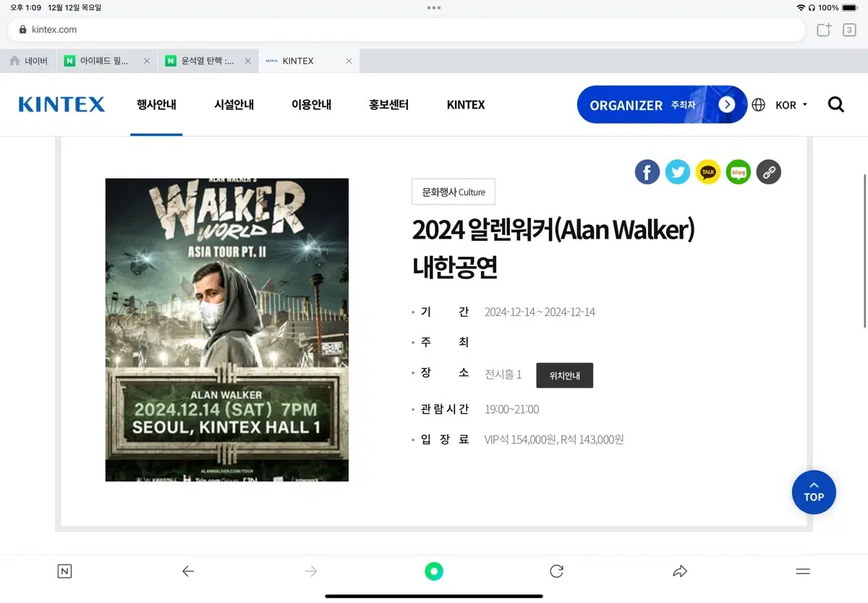Tap the battery status indicator
Viewport: 868px width, 603px height.
(x=850, y=8)
